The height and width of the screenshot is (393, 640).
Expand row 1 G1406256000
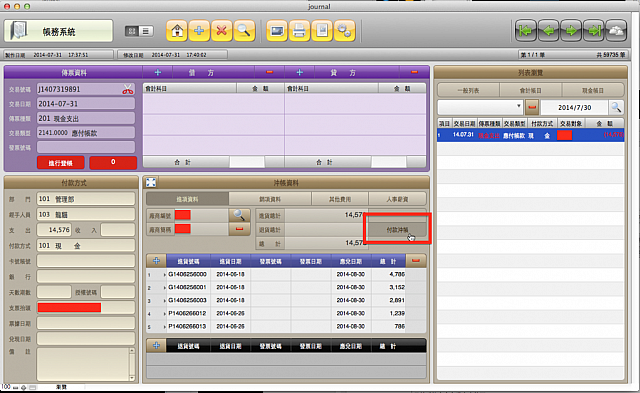pos(164,275)
